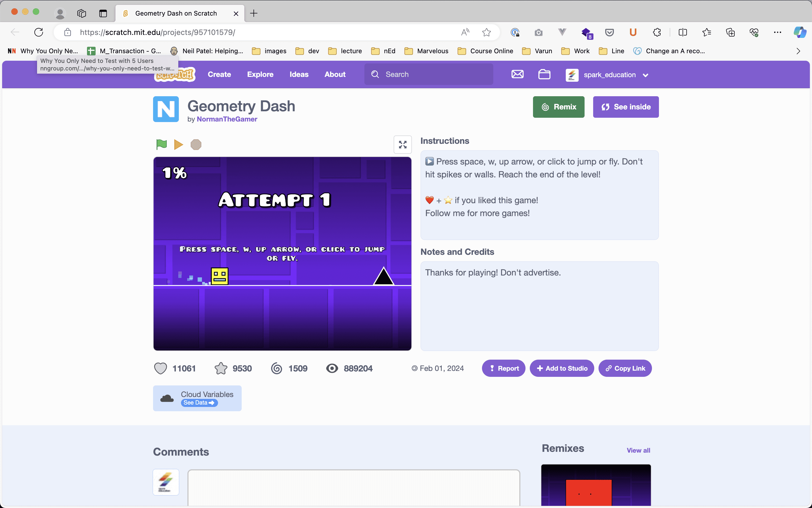
Task: Click the See inside button
Action: click(625, 107)
